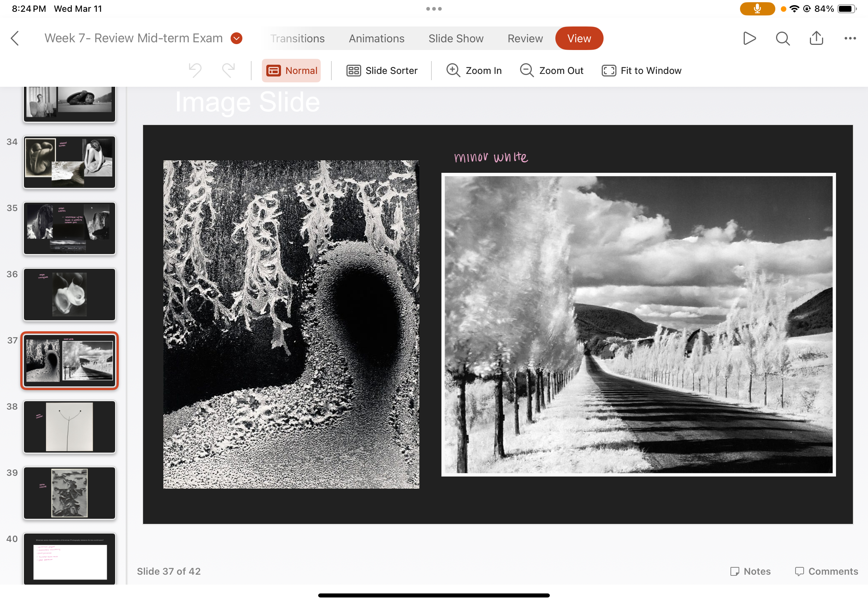Image resolution: width=868 pixels, height=603 pixels.
Task: Click the Zoom In button
Action: tap(474, 71)
